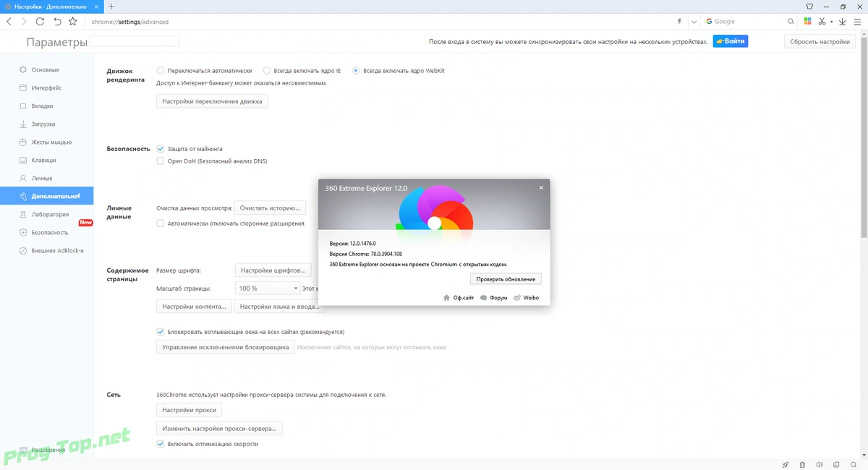Click the lightning speed mode icon
The width and height of the screenshot is (868, 470).
[x=679, y=22]
